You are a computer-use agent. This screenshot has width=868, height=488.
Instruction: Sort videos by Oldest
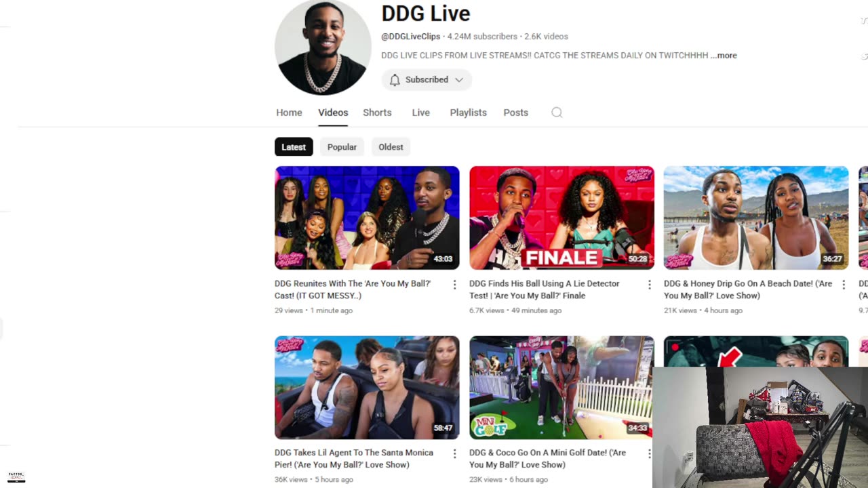tap(391, 147)
